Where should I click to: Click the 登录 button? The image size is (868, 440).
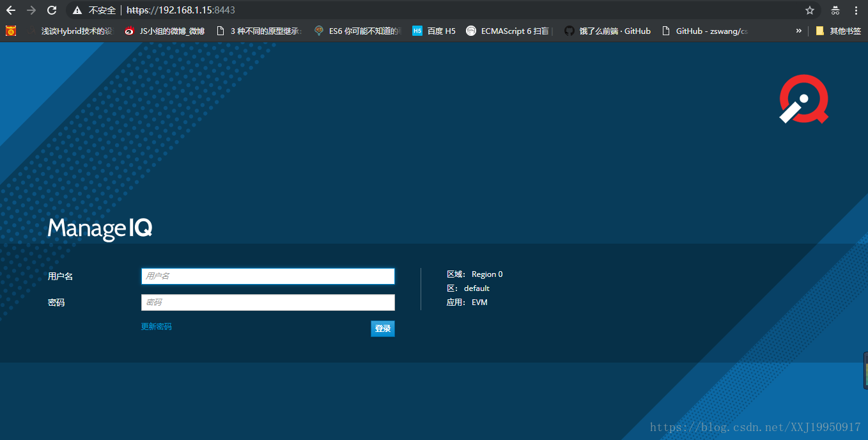[383, 329]
